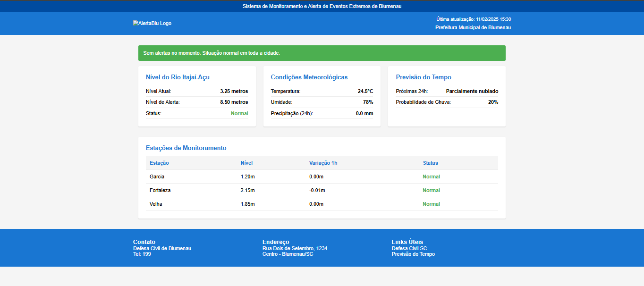644x286 pixels.
Task: Click the 1.85m level for Velha
Action: [247, 204]
